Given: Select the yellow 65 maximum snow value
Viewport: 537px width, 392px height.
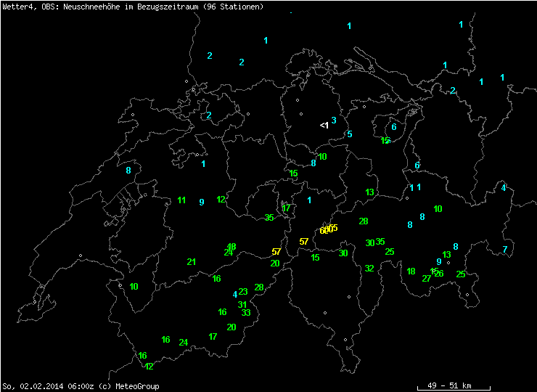Looking at the screenshot, I should pyautogui.click(x=333, y=228).
